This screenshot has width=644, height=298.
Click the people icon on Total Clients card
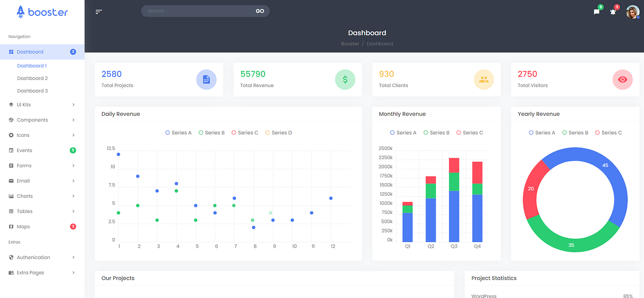click(x=484, y=79)
